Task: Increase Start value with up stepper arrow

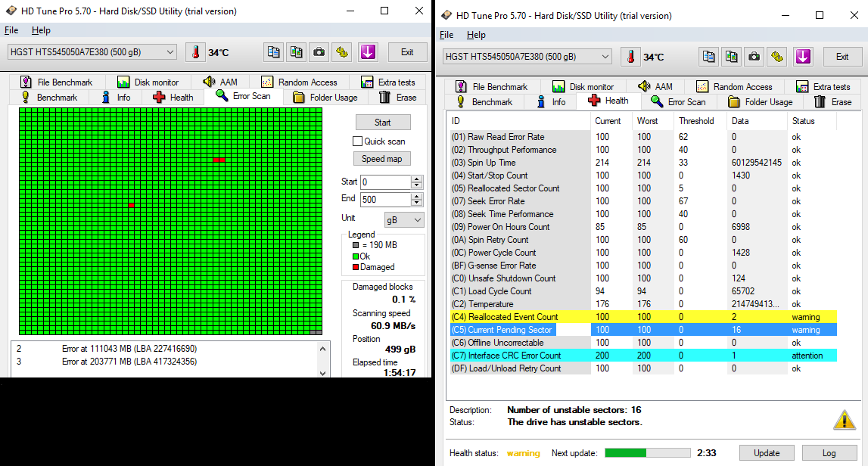Action: [x=417, y=179]
